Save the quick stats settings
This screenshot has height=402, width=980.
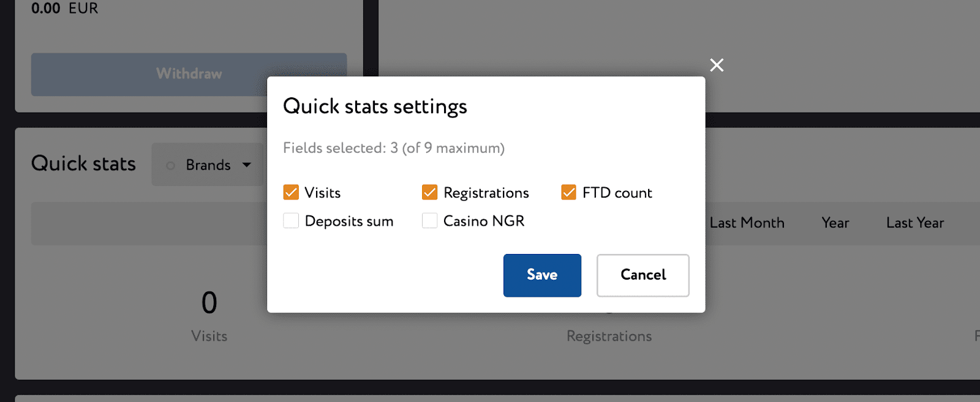pyautogui.click(x=542, y=275)
